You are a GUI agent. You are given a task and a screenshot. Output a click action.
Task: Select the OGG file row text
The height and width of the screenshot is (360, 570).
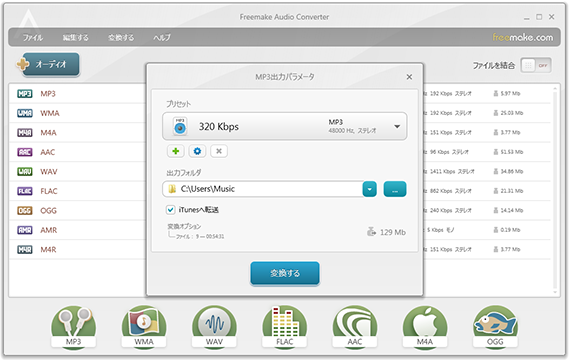tap(48, 211)
